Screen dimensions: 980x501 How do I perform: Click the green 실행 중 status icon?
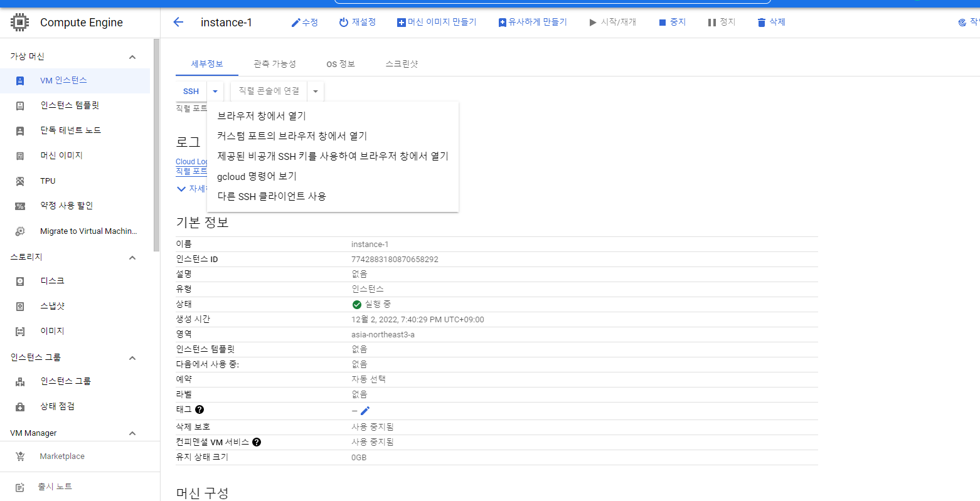tap(357, 304)
